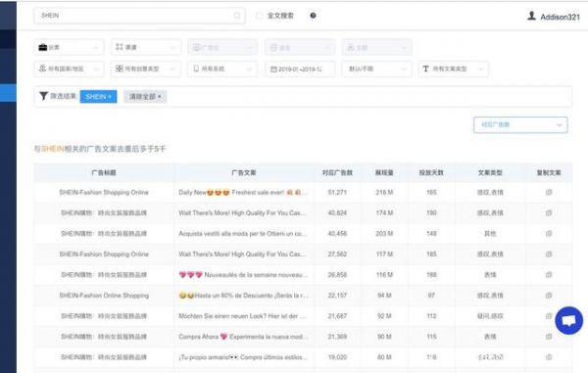Click the 投放天数 column header

431,172
